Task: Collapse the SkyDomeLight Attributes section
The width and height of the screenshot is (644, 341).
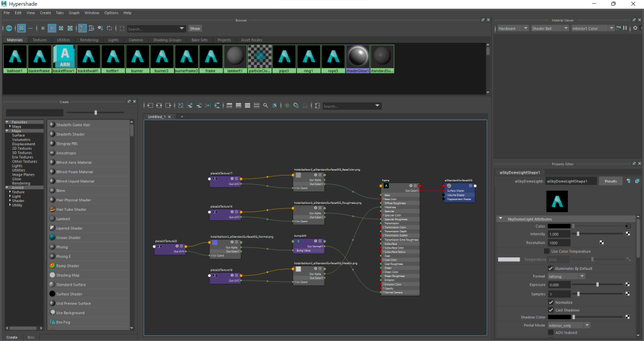Action: [x=501, y=219]
